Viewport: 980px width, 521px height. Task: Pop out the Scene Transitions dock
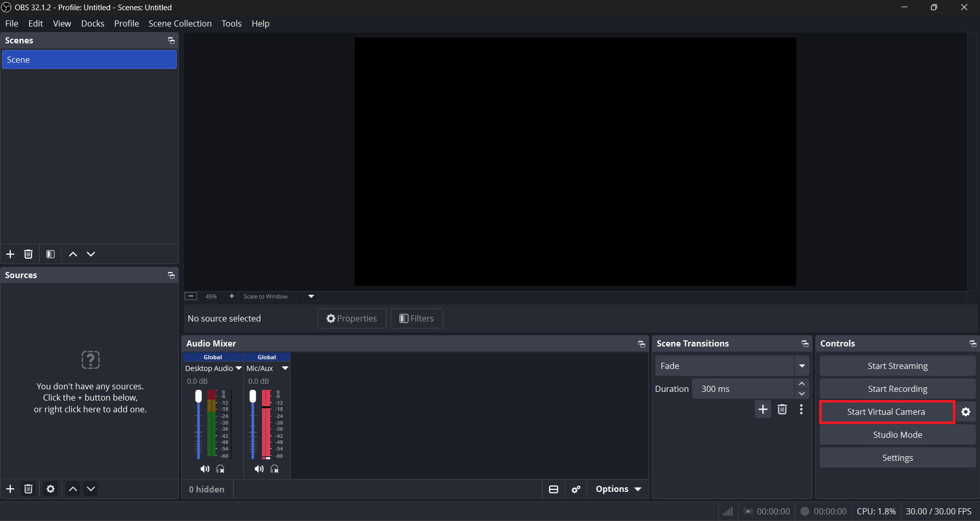805,344
